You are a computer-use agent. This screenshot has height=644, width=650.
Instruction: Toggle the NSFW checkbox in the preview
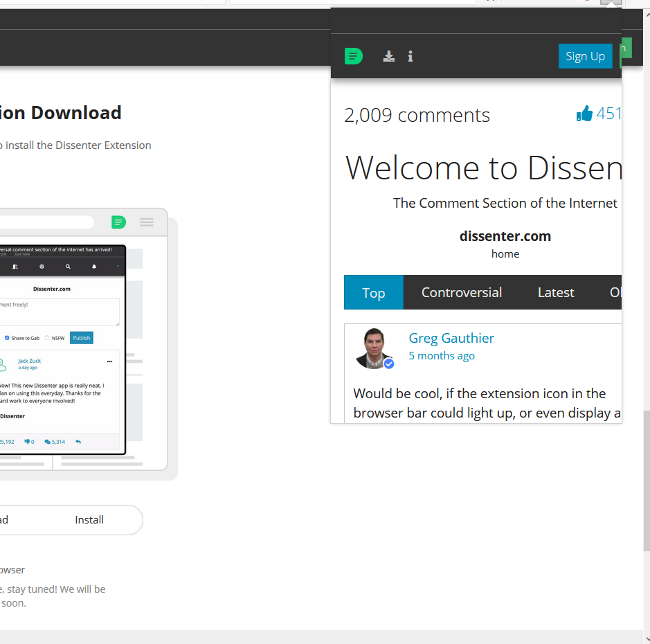pyautogui.click(x=47, y=337)
